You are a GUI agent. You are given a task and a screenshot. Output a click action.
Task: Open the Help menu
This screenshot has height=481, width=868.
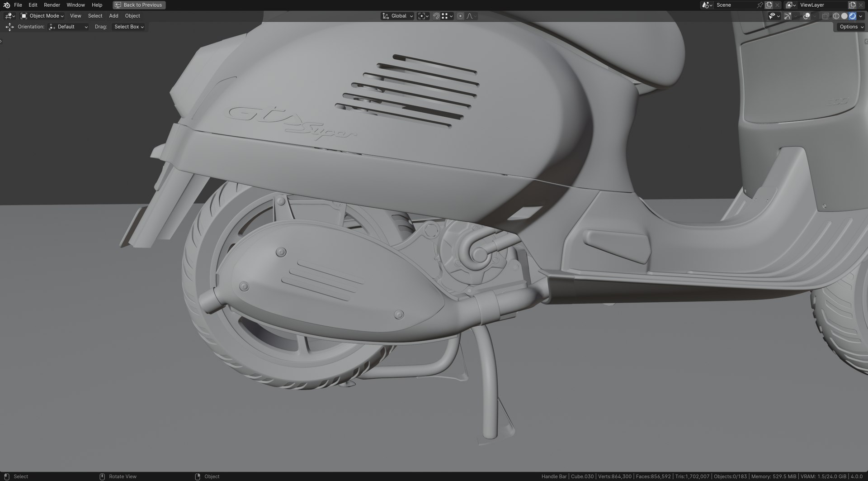97,5
